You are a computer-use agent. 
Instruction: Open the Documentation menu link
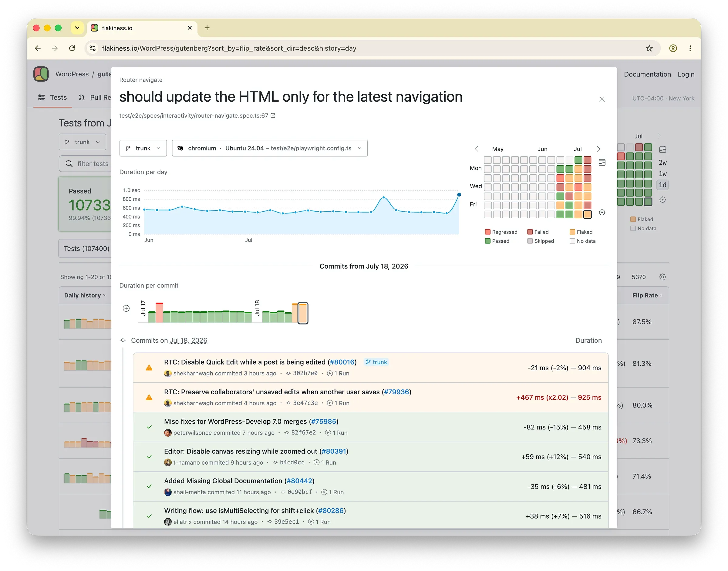[647, 74]
